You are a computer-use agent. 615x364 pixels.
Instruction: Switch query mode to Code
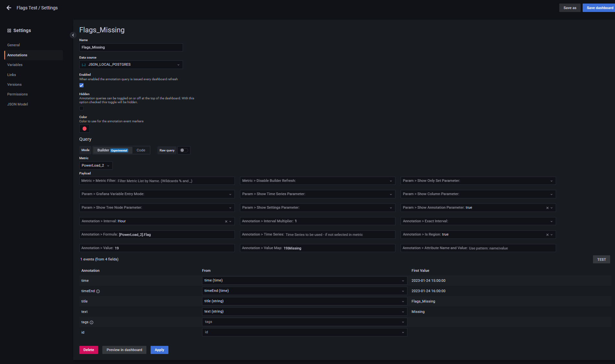click(x=141, y=150)
